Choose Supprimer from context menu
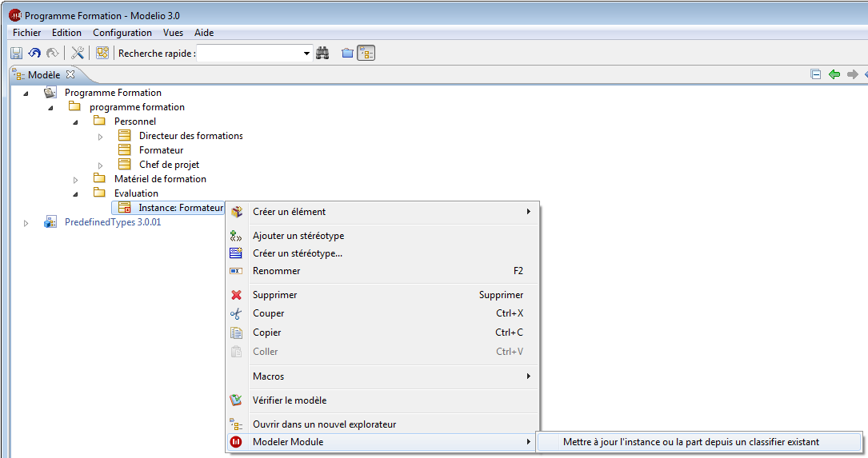The width and height of the screenshot is (868, 458). click(x=382, y=295)
